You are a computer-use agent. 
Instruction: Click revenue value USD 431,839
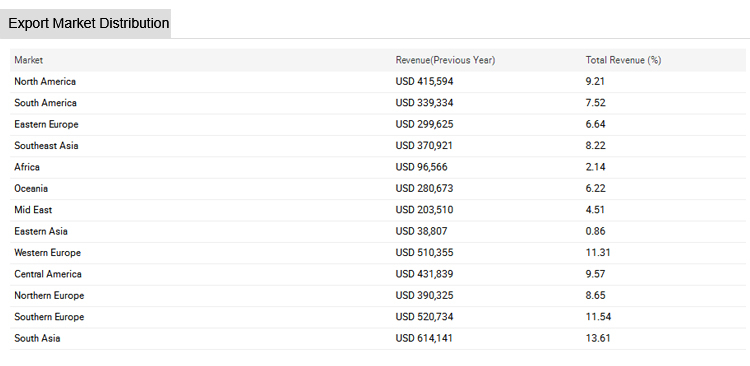(424, 274)
